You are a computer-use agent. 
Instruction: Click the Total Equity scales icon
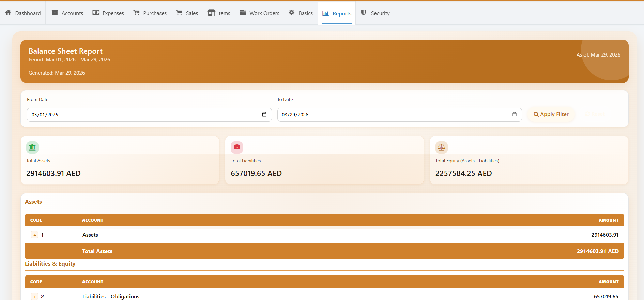click(441, 147)
